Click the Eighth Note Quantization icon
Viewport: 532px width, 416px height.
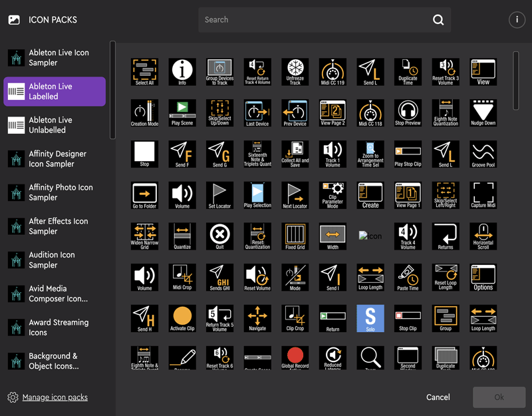445,112
